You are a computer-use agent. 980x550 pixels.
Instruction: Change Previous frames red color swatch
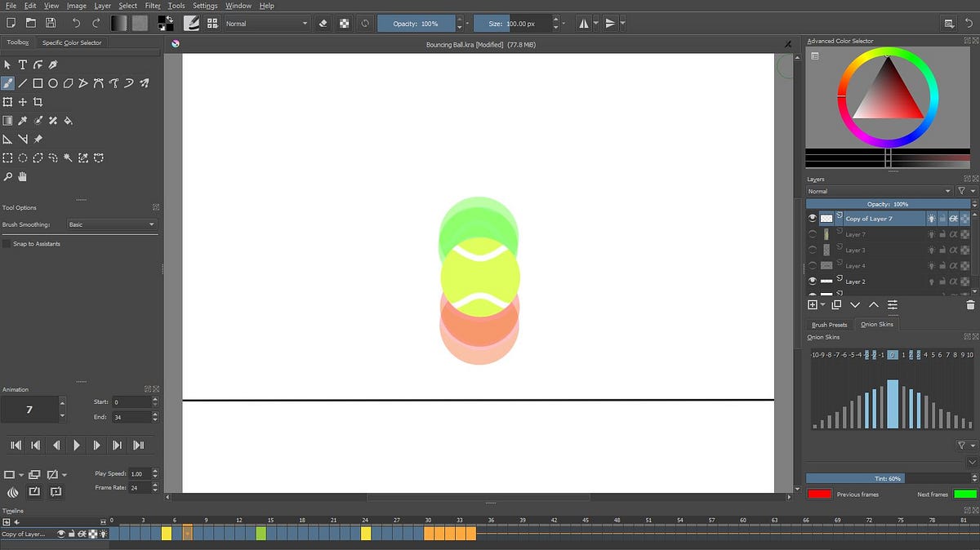[x=819, y=494]
